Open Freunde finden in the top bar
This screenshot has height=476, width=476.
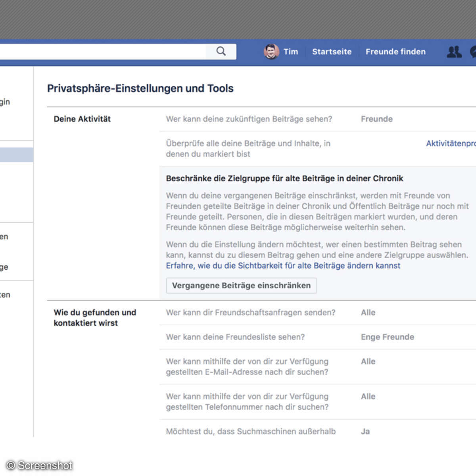395,52
